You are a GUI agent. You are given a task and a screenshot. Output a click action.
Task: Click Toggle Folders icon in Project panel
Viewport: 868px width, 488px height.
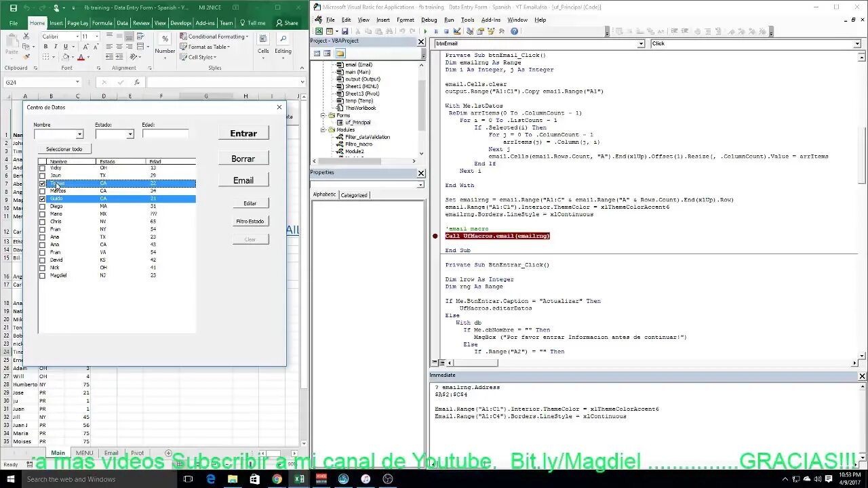(x=340, y=54)
